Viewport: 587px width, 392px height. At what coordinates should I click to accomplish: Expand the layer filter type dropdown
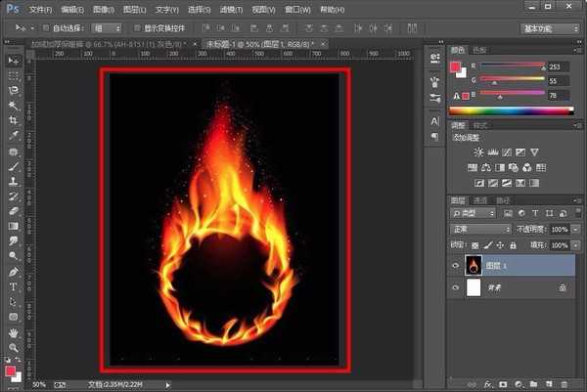pos(474,213)
